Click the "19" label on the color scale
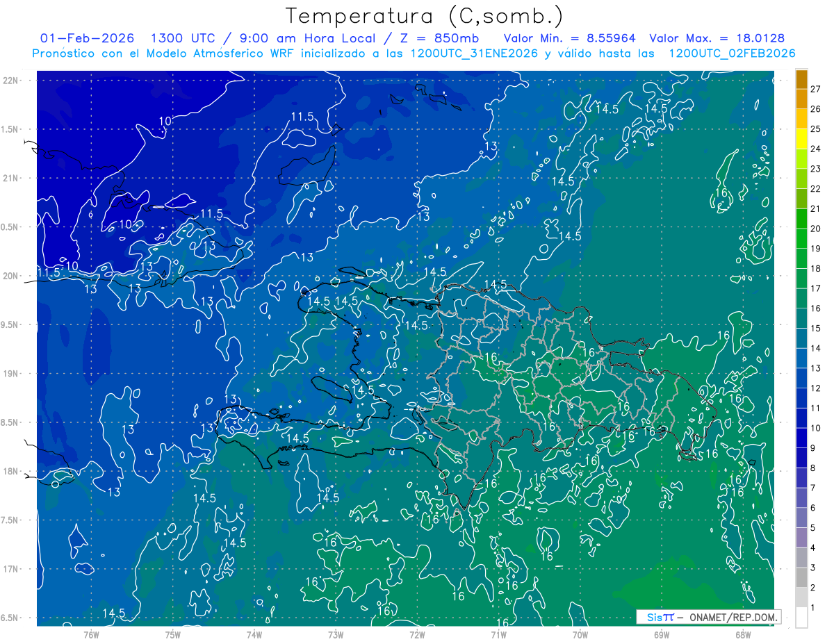Viewport: 834px width, 644px height. pos(816,249)
